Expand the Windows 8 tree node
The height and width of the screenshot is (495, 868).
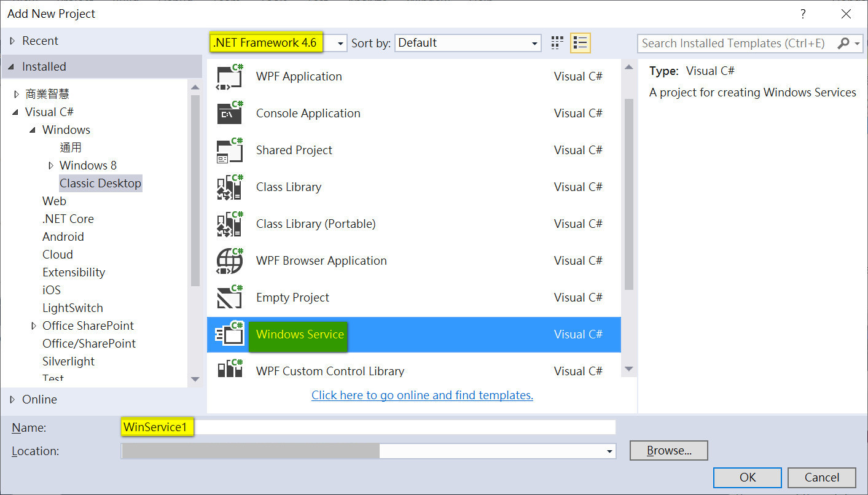51,166
